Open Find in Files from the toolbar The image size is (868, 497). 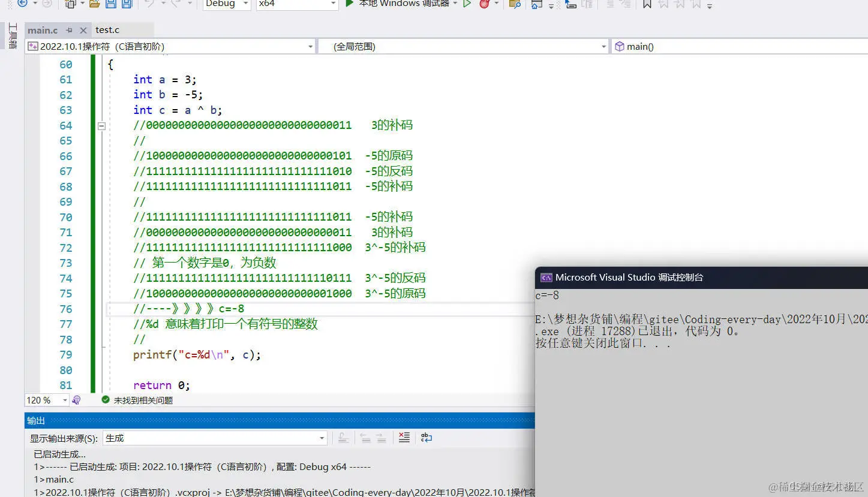point(514,4)
